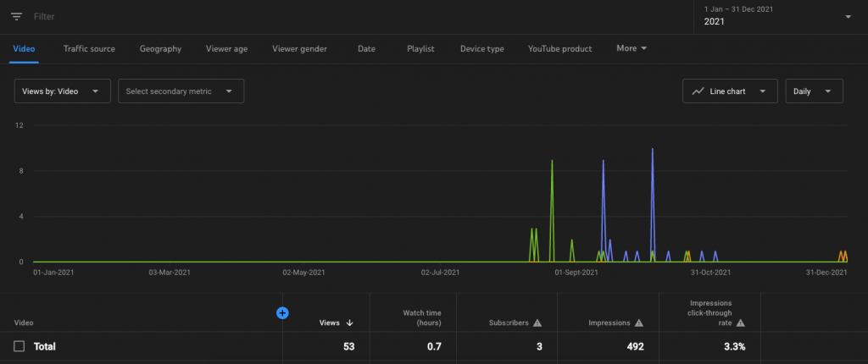Select the Device type tab
Image resolution: width=868 pixels, height=364 pixels.
(481, 48)
